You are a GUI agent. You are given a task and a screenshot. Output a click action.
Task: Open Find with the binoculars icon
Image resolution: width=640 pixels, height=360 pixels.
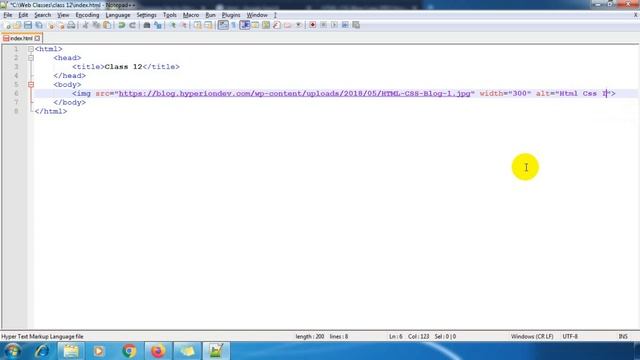pos(147,25)
